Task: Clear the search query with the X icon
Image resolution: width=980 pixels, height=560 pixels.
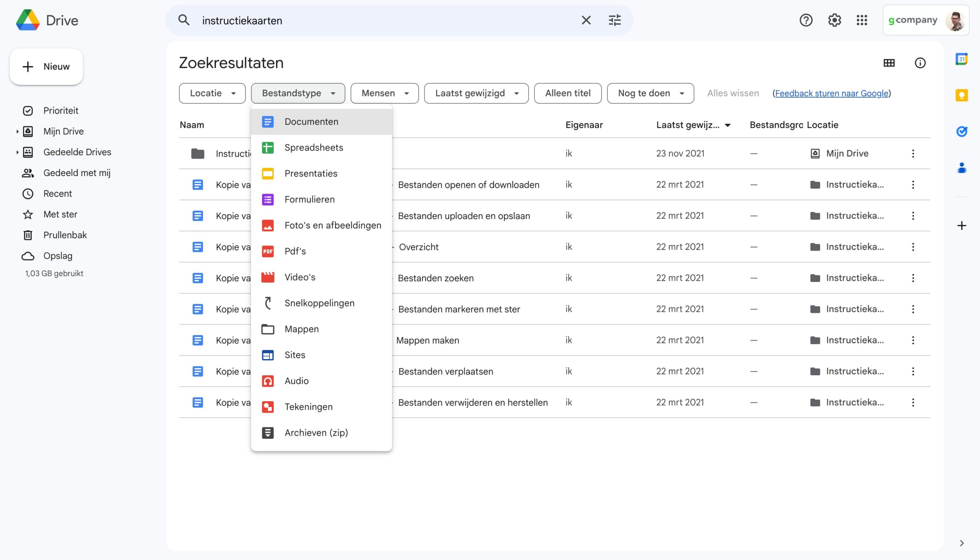Action: click(586, 20)
